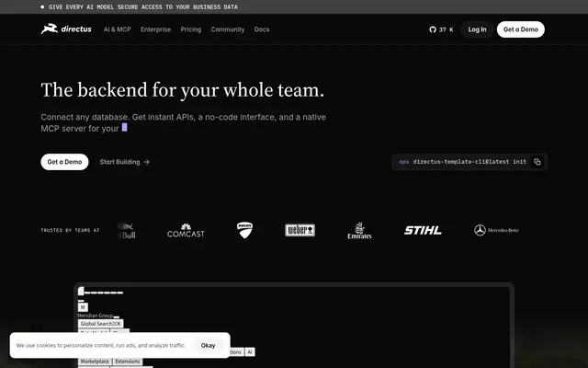Click the hero headline text

coord(182,90)
